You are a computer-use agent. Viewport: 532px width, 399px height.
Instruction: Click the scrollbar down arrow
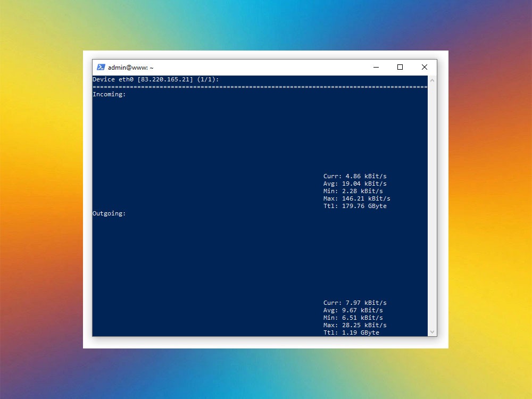(432, 331)
